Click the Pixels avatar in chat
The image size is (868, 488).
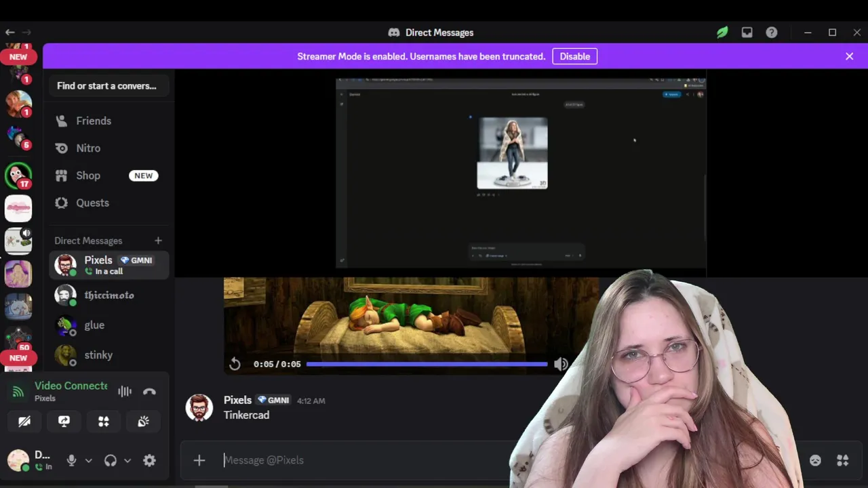pyautogui.click(x=199, y=407)
